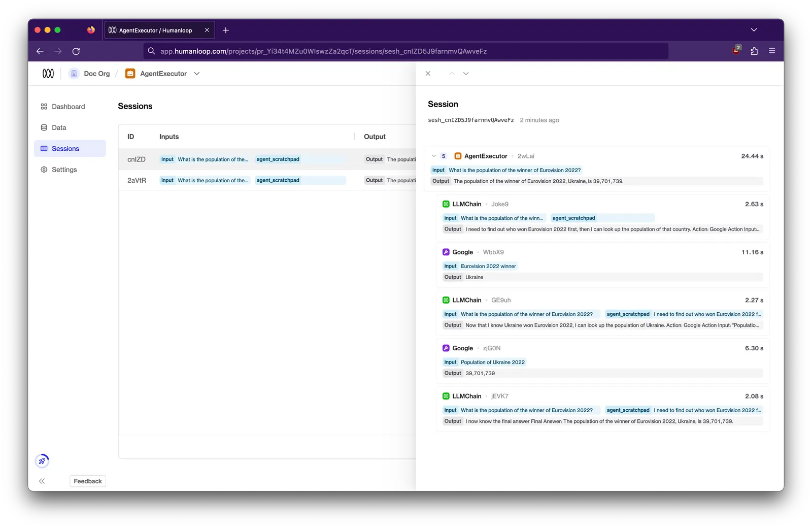This screenshot has height=528, width=812.
Task: Open the browser extensions puzzle icon
Action: [754, 51]
